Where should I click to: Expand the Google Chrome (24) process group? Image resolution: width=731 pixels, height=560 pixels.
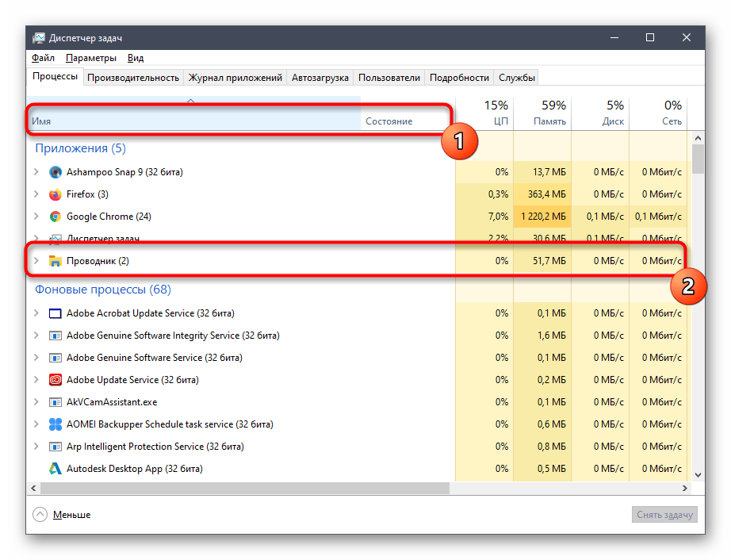click(x=36, y=217)
